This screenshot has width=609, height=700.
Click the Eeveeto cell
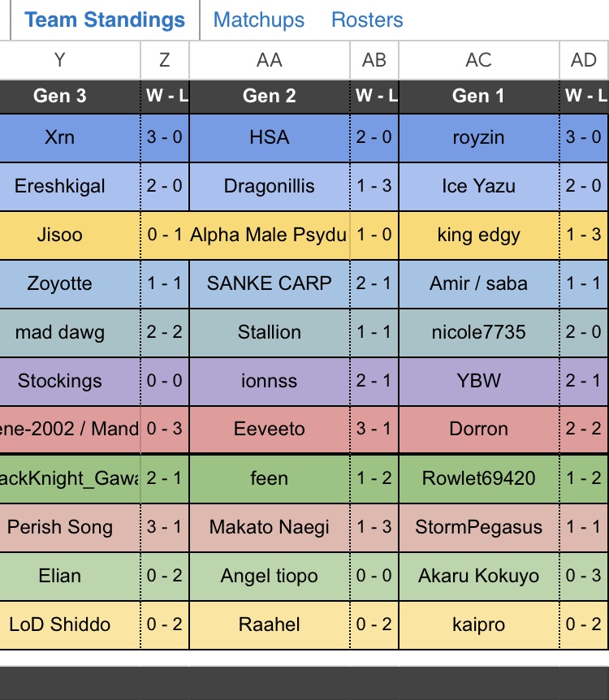tap(269, 430)
